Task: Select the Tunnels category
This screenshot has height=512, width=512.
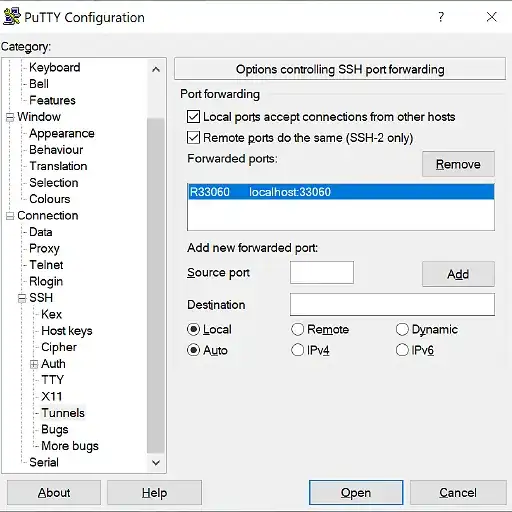Action: [x=63, y=413]
